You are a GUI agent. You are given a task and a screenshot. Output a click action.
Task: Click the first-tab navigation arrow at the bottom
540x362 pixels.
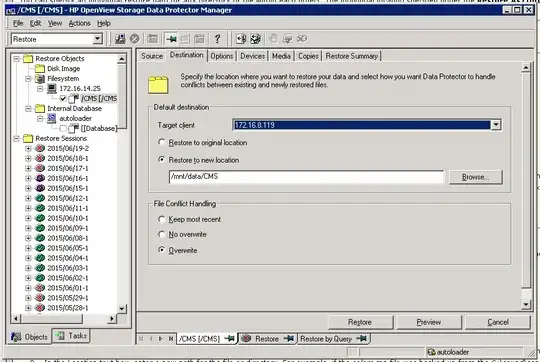coord(141,339)
